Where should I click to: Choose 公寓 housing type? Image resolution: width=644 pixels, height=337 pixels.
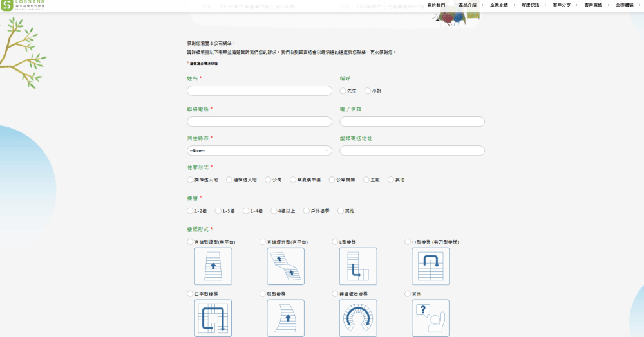point(268,179)
